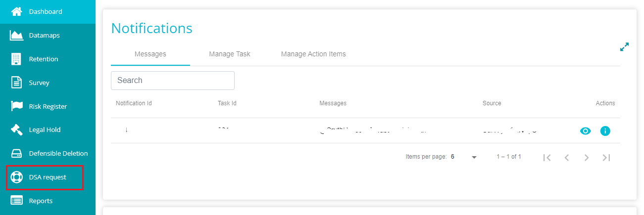The width and height of the screenshot is (644, 215).
Task: View the notification using the eye icon
Action: tap(586, 131)
